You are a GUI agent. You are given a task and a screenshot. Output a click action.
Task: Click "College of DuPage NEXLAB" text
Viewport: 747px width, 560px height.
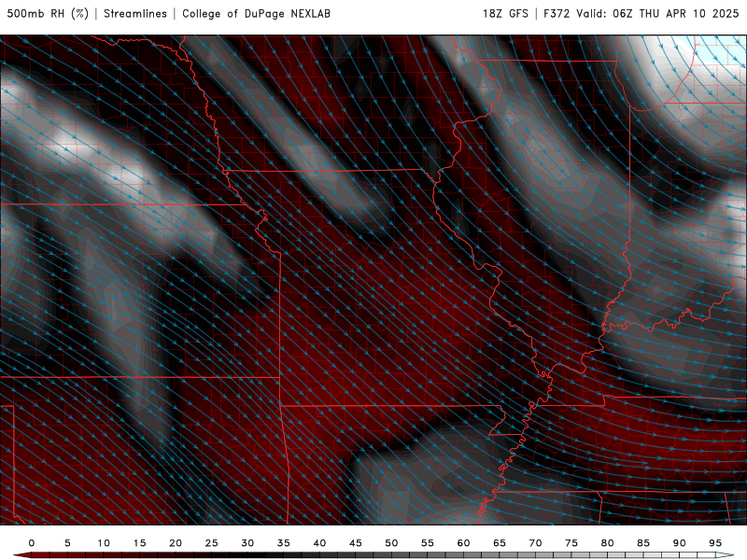[256, 13]
